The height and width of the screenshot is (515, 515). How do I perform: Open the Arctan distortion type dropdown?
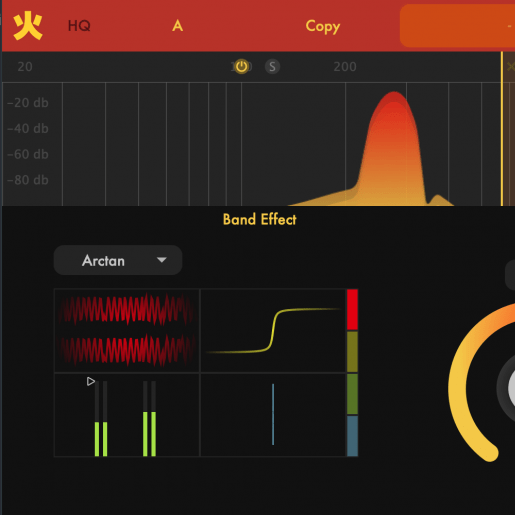[118, 260]
